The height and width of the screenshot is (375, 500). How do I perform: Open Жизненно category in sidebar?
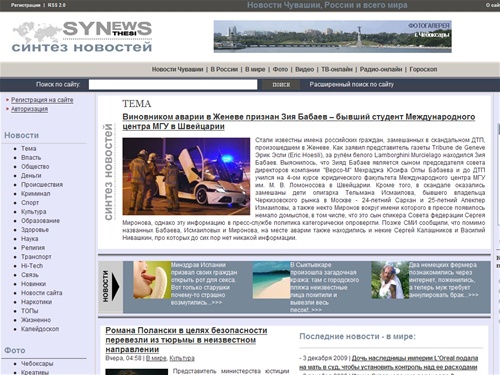point(36,320)
